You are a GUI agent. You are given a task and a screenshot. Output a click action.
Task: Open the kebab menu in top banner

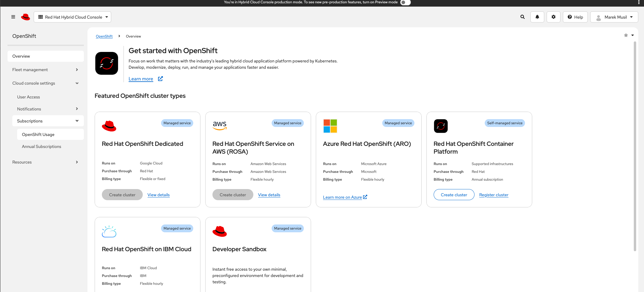pyautogui.click(x=639, y=2)
